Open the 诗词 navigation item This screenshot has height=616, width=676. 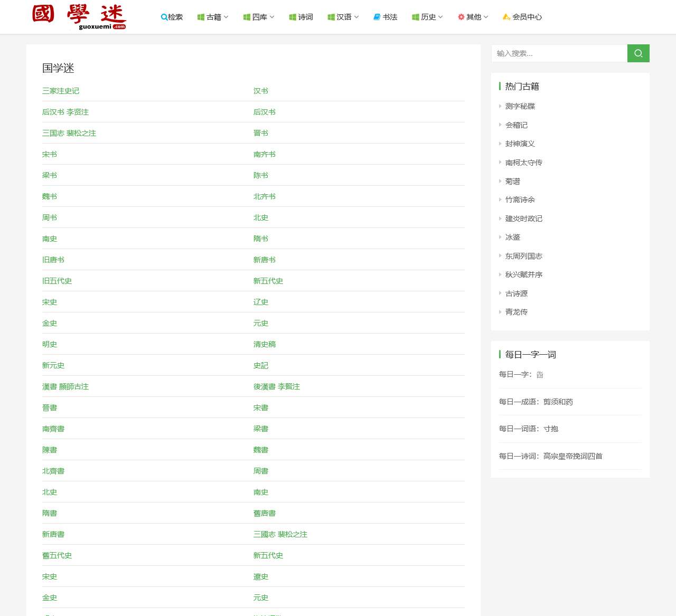click(301, 17)
